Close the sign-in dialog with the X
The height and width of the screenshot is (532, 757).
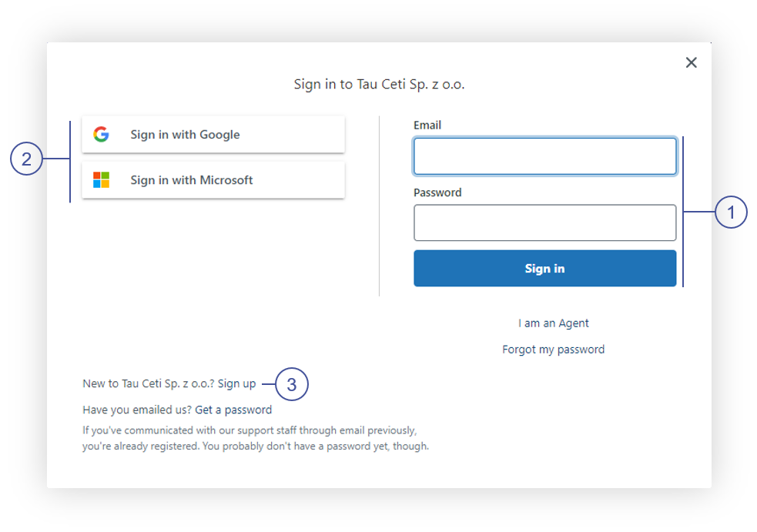tap(691, 62)
